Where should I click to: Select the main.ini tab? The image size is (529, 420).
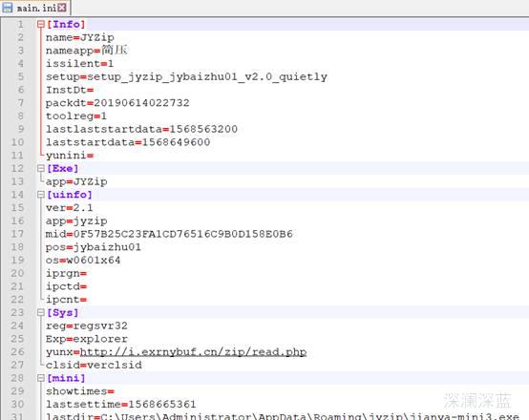coord(35,8)
